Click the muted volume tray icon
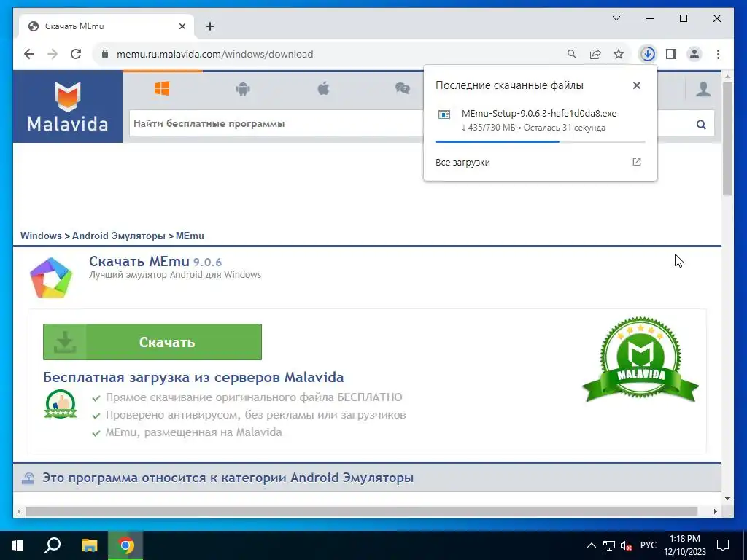The width and height of the screenshot is (747, 560). (x=626, y=545)
